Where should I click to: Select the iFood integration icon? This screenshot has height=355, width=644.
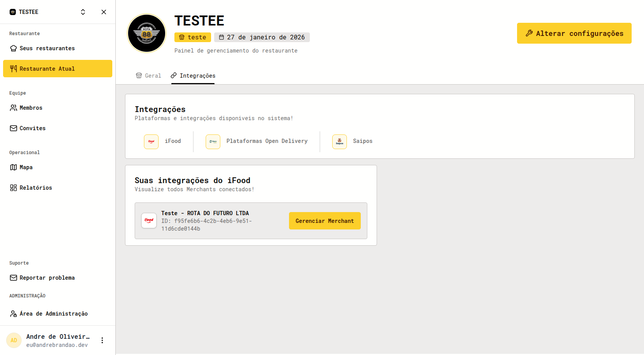tap(151, 142)
